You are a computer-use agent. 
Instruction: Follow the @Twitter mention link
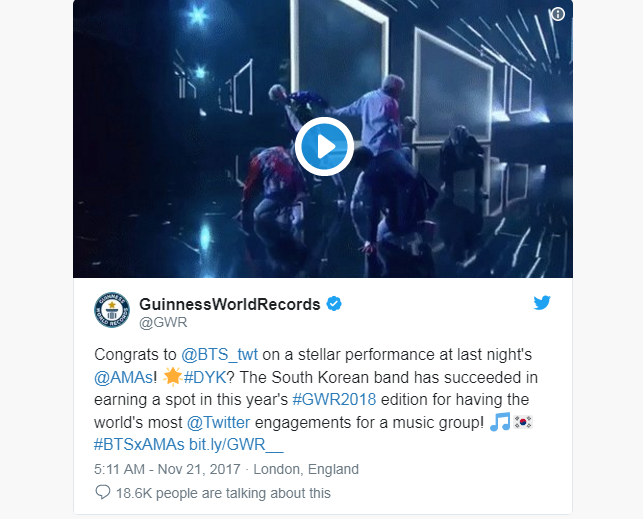218,422
